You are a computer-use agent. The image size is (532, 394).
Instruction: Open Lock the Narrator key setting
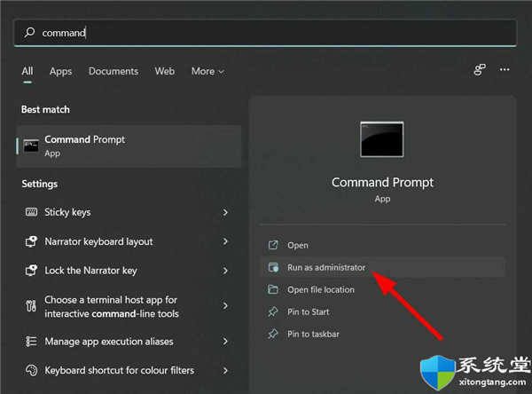pyautogui.click(x=129, y=271)
